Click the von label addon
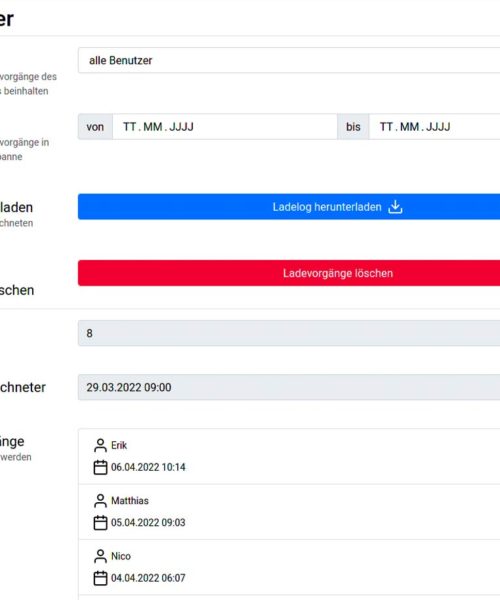 (x=95, y=127)
